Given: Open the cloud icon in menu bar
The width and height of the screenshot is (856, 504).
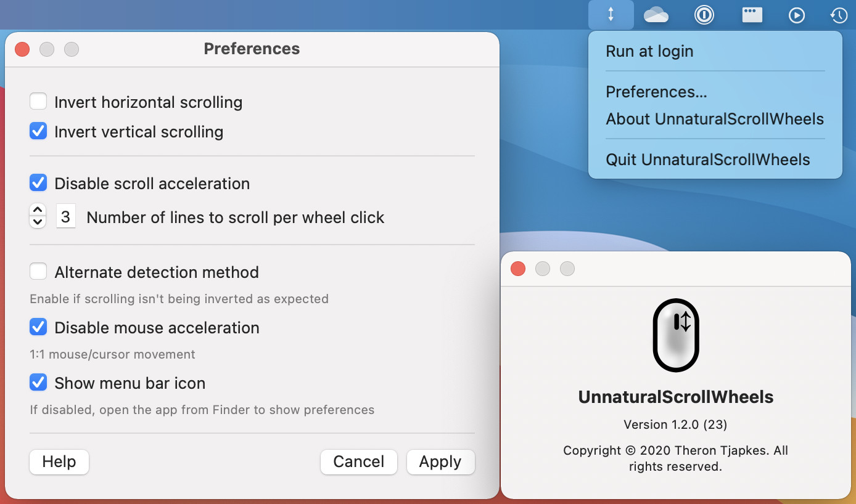Looking at the screenshot, I should (656, 15).
